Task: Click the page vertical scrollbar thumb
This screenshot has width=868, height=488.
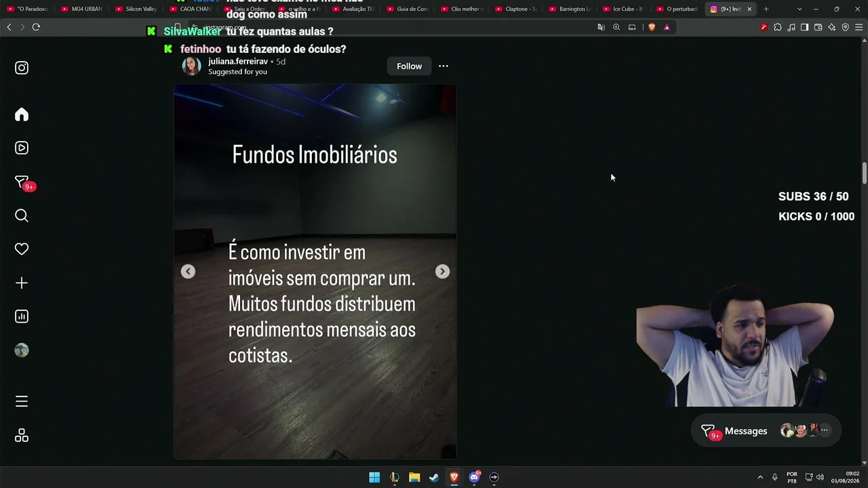Action: point(865,172)
